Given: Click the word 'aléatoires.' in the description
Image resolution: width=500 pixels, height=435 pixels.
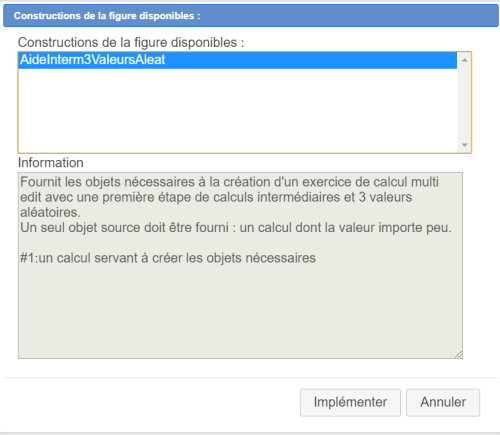Looking at the screenshot, I should [x=50, y=212].
